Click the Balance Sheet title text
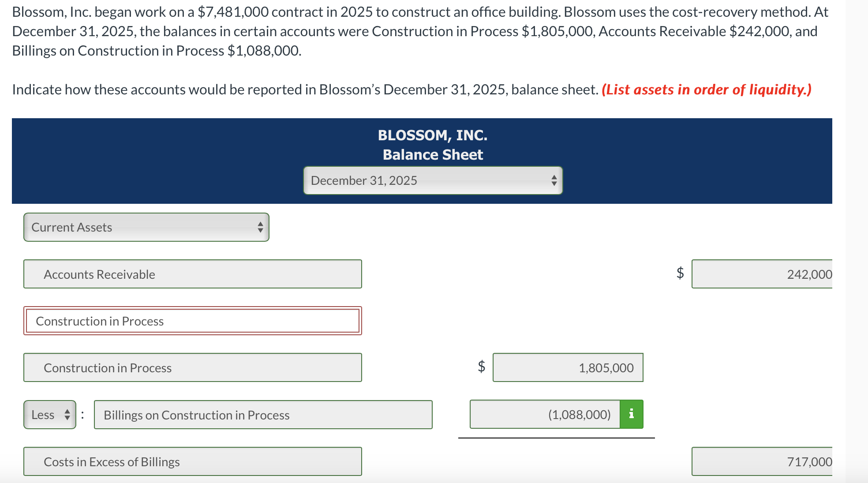Screen dimensions: 868x483 tap(432, 154)
